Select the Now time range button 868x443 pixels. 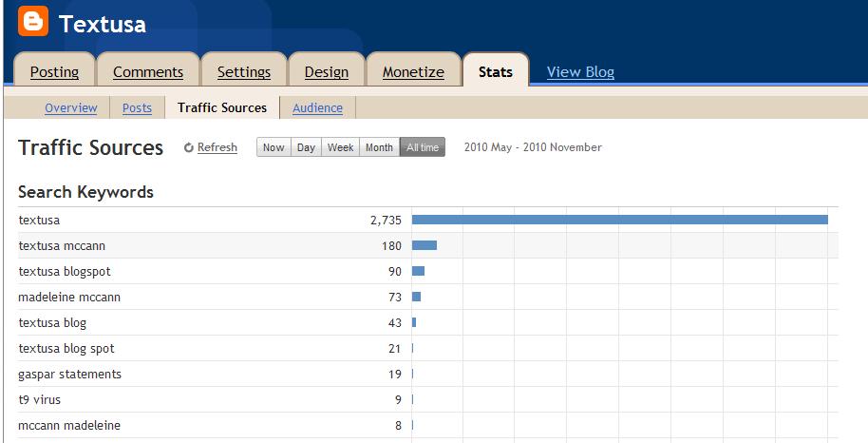[274, 147]
